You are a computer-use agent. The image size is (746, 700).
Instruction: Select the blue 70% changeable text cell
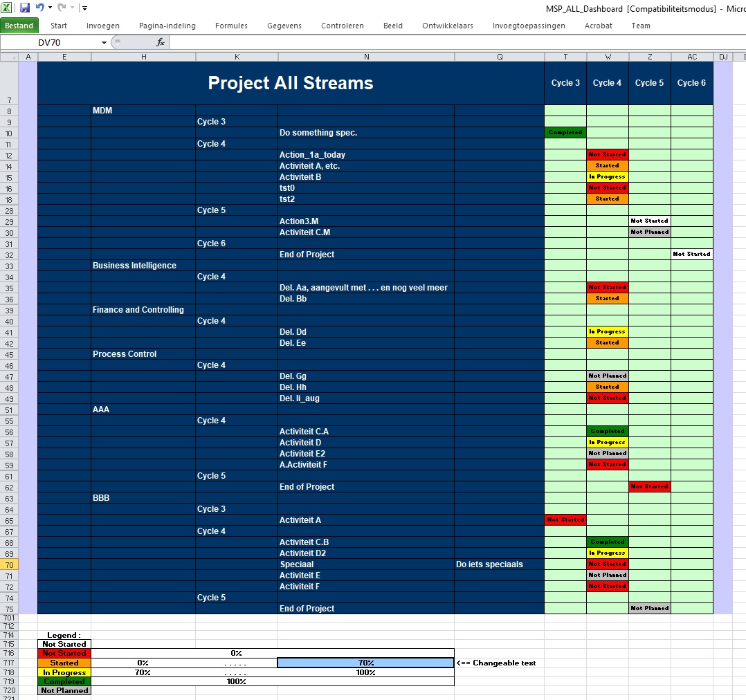[x=365, y=663]
